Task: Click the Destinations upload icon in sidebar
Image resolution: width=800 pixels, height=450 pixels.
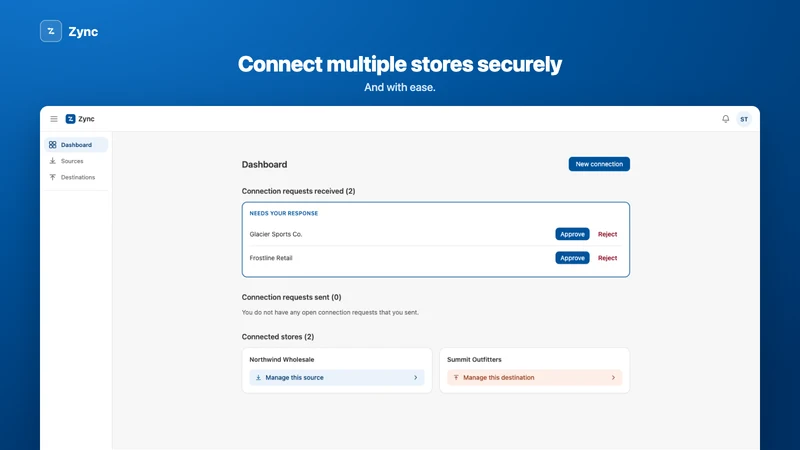Action: click(x=53, y=177)
